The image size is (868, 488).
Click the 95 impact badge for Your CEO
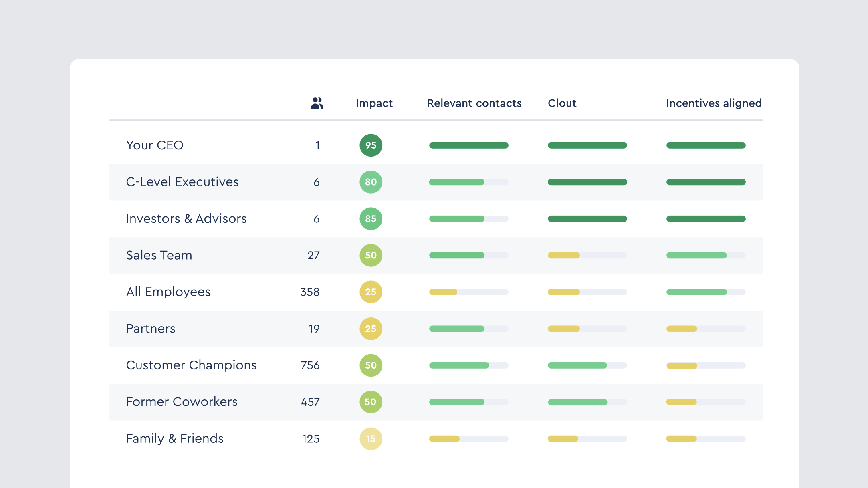coord(371,145)
